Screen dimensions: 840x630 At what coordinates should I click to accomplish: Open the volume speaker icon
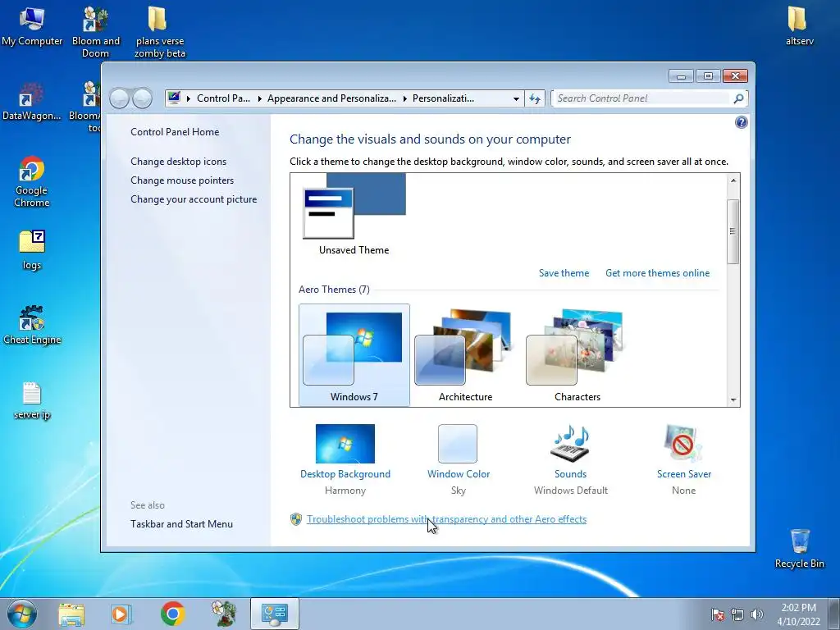(757, 614)
